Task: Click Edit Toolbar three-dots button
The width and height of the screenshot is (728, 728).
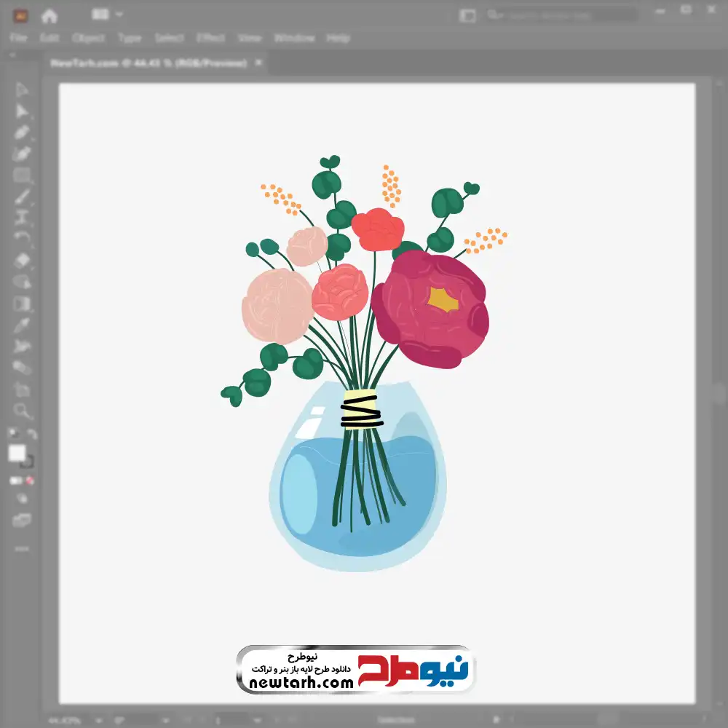Action: pos(22,548)
